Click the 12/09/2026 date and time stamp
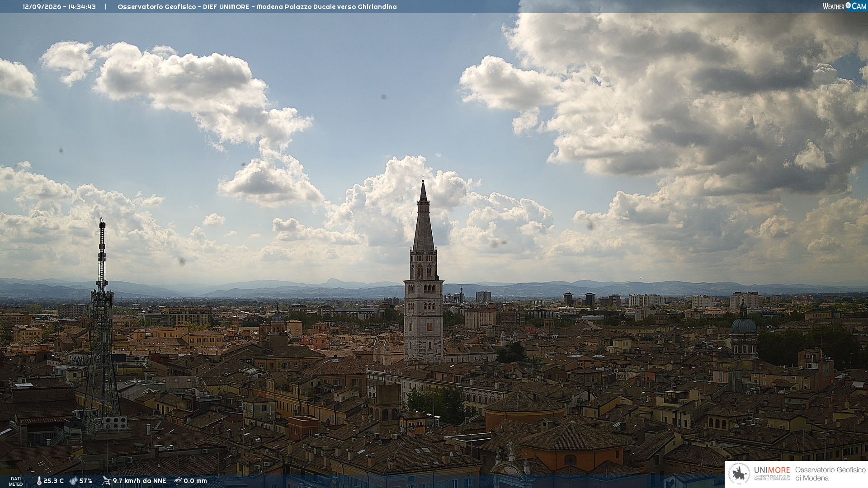 [x=59, y=7]
